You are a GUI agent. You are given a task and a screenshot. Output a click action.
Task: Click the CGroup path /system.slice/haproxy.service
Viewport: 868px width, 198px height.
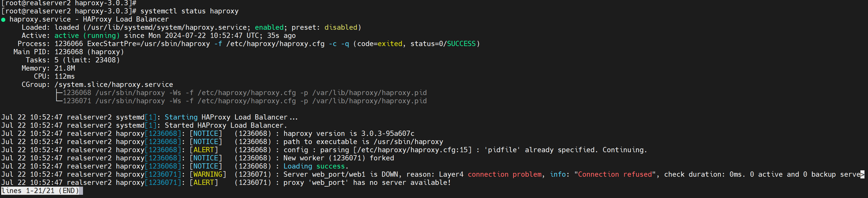[114, 85]
